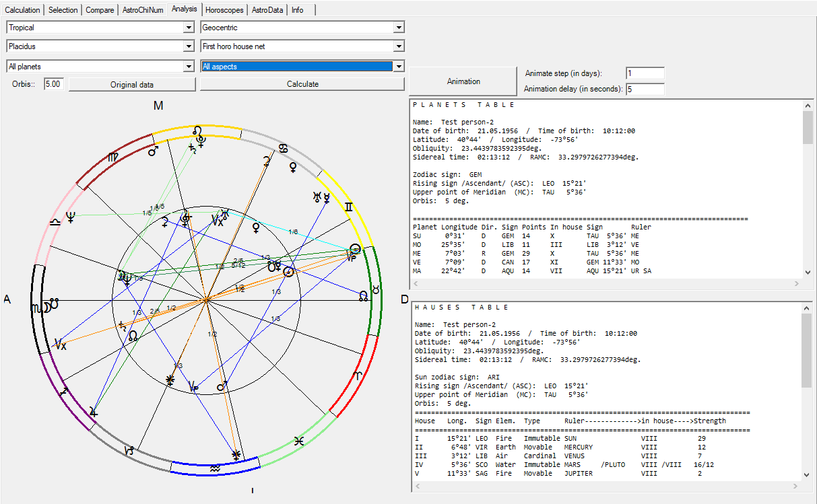This screenshot has width=817, height=504.
Task: Click the Pisces glyph on the chart wheel
Action: [298, 441]
